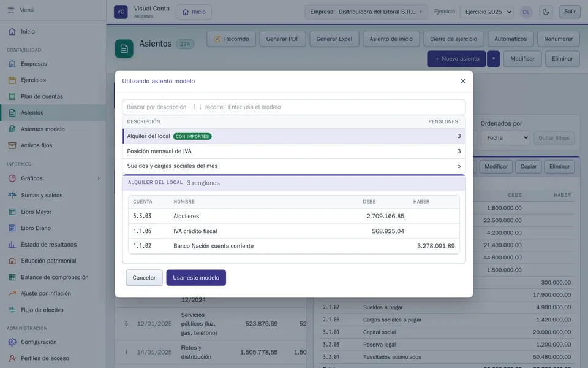Screen dimensions: 588x368
Task: Toggle dark mode with moon icon
Action: coord(546,12)
